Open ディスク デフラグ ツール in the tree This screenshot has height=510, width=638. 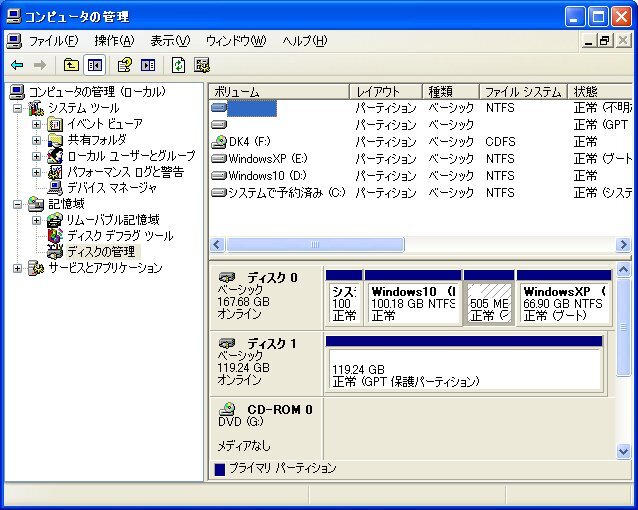pyautogui.click(x=119, y=236)
